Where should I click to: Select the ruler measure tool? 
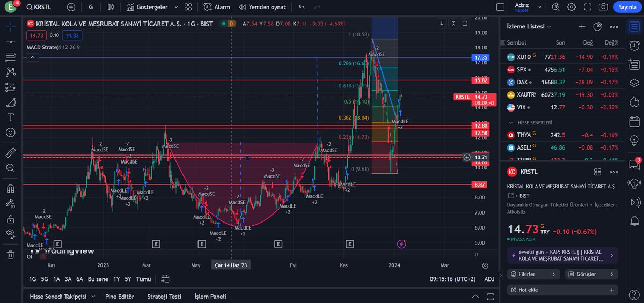10,153
